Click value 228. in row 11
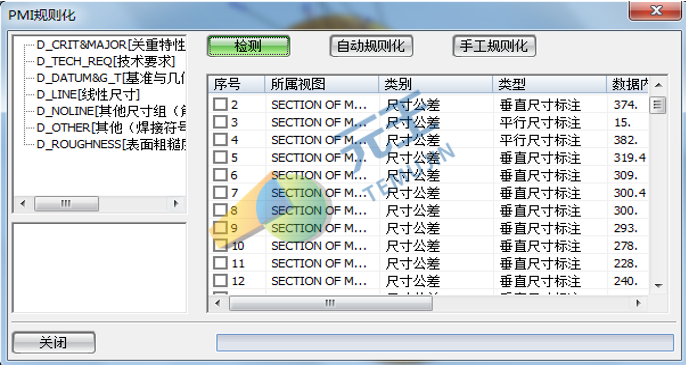 pos(625,263)
